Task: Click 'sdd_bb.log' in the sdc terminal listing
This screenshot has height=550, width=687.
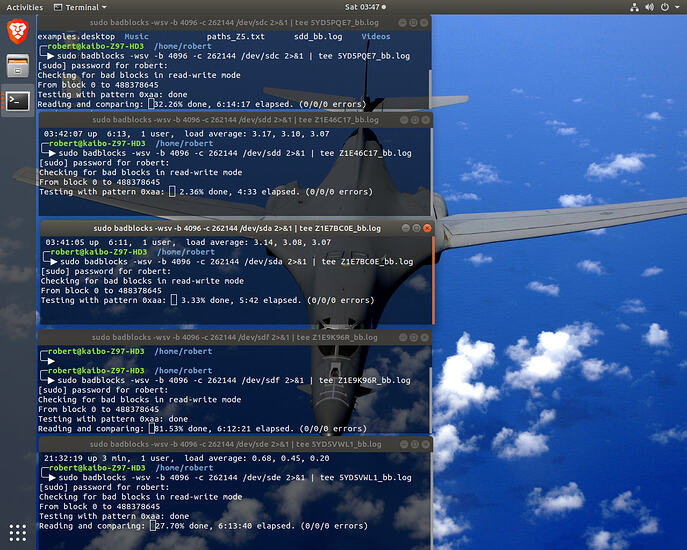Action: coord(318,36)
